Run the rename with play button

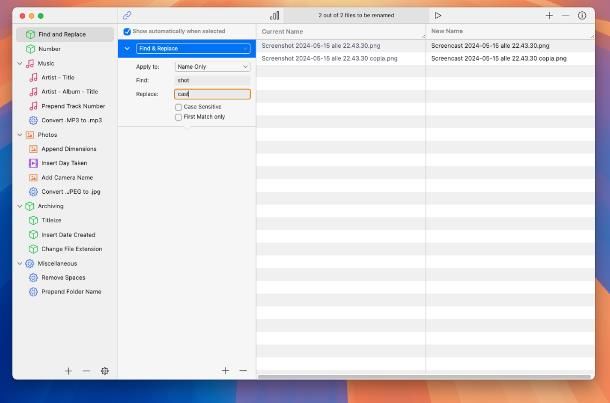pyautogui.click(x=438, y=16)
